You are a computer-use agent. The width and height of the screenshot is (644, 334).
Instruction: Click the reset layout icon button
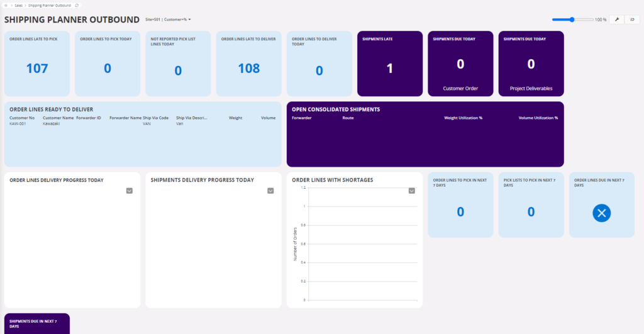click(x=631, y=19)
